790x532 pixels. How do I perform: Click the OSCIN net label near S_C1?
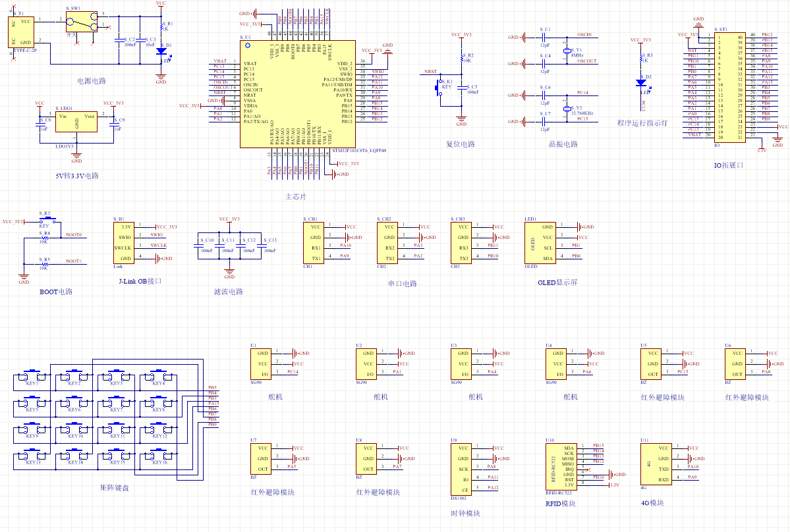pos(584,35)
